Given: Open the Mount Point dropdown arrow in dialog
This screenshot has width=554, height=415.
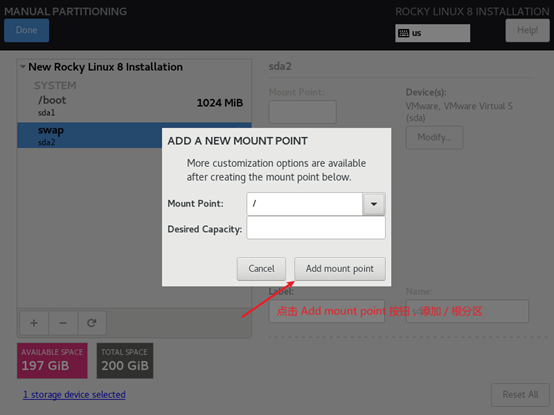Looking at the screenshot, I should point(374,204).
